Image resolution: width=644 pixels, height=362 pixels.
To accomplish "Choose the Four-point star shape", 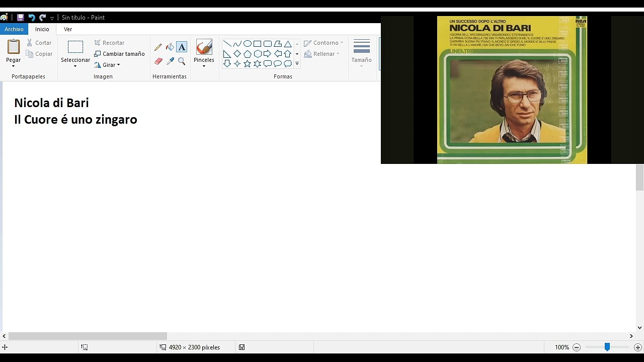I will [237, 64].
